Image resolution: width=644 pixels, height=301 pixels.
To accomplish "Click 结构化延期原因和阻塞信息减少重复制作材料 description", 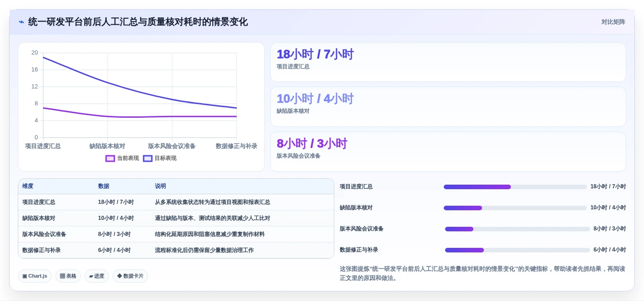I will [210, 234].
